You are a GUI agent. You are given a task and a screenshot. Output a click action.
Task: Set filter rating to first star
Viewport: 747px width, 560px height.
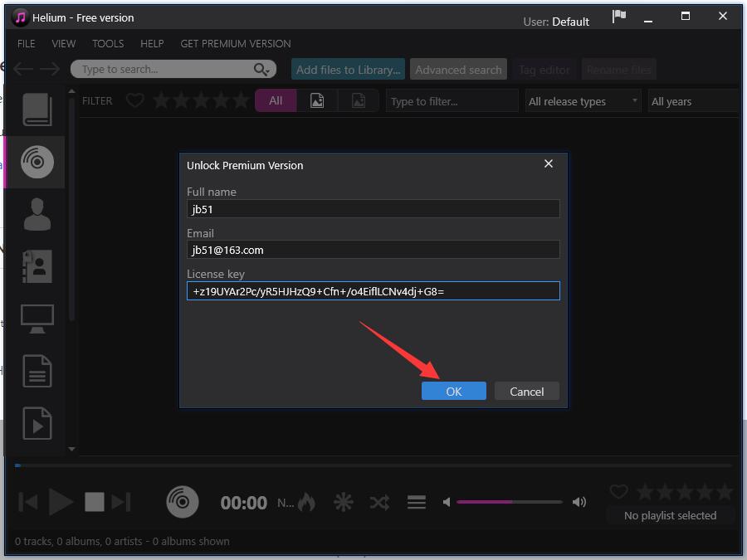162,100
